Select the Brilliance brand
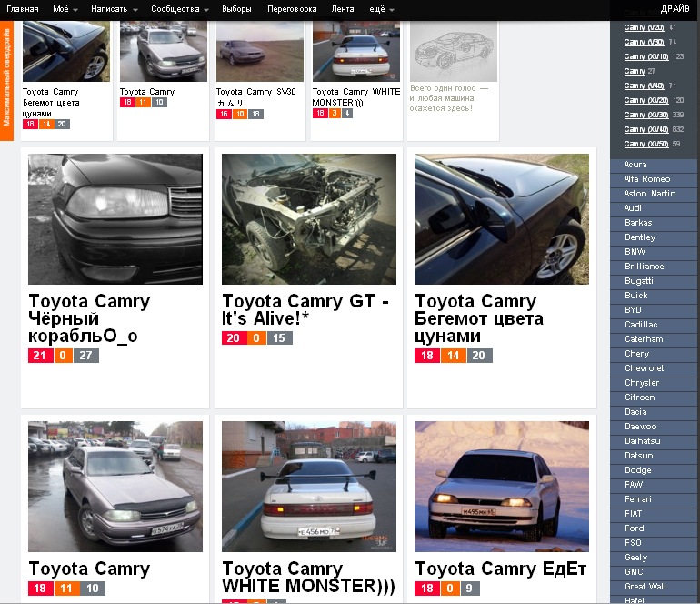The width and height of the screenshot is (700, 604). [654, 267]
